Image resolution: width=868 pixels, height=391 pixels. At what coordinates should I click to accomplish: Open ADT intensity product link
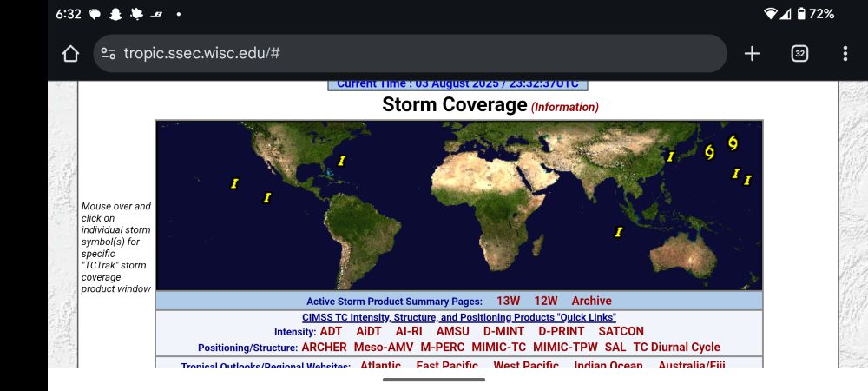(x=331, y=331)
